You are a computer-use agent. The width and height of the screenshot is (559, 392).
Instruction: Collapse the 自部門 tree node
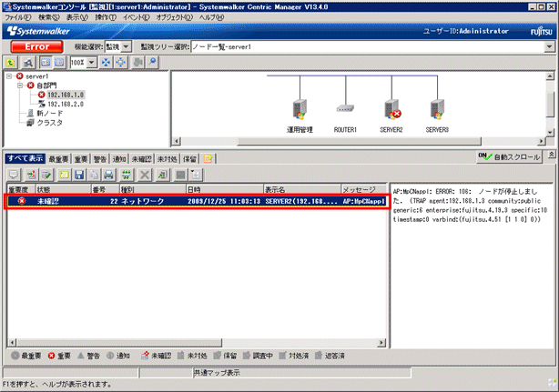point(20,85)
